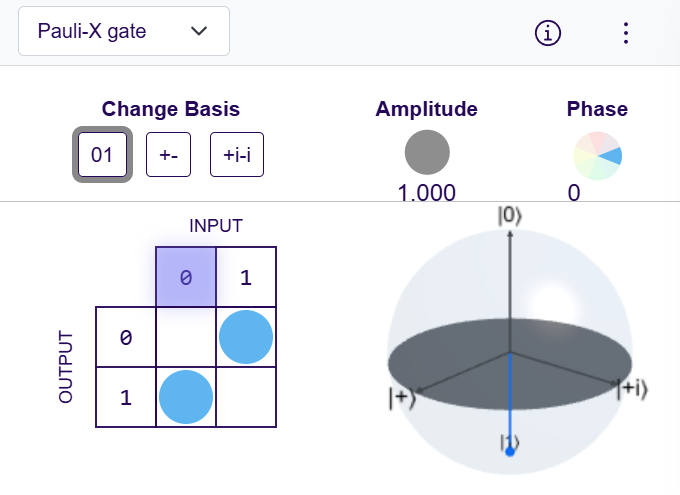
Task: Click the blue state point on Bloch sphere
Action: 510,452
